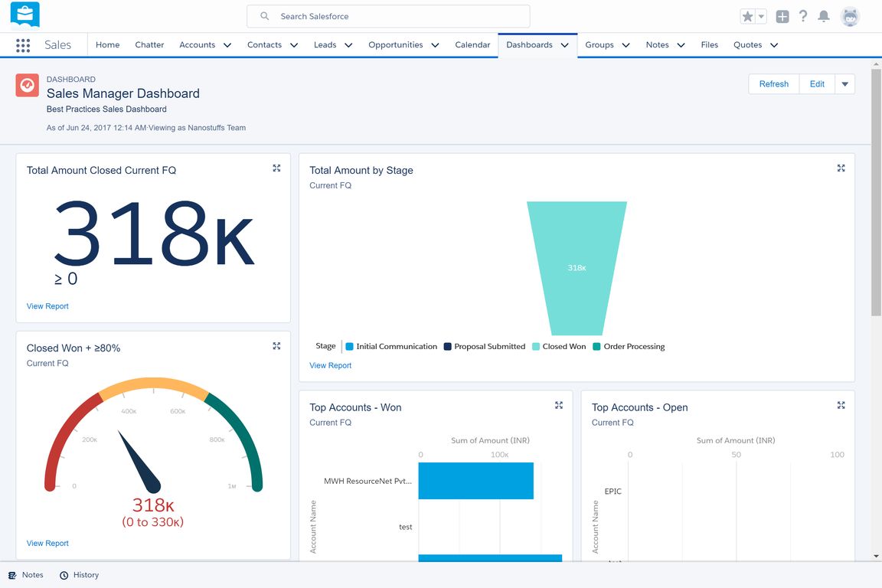Viewport: 882px width, 588px height.
Task: Open the Chatter tab
Action: 149,45
